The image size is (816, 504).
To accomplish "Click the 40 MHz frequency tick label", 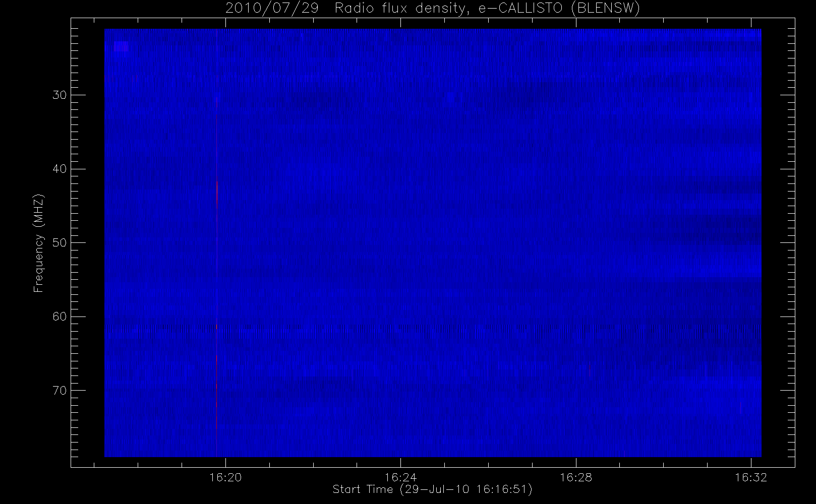I will 59,169.
